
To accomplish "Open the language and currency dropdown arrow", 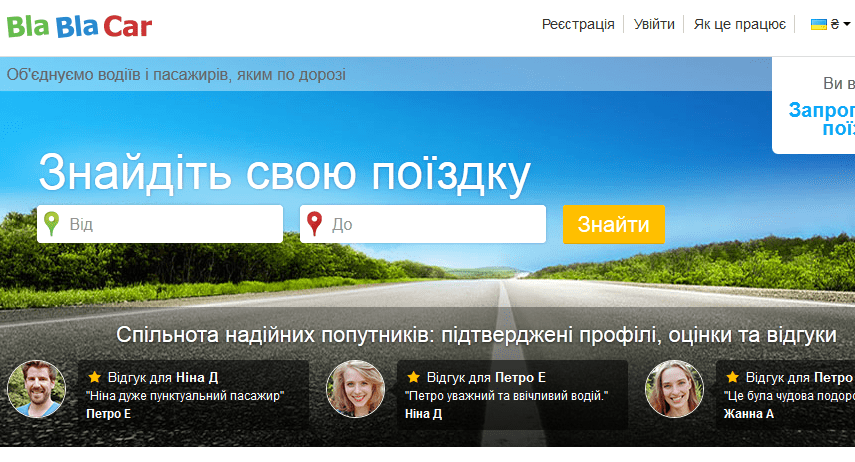I will click(x=846, y=24).
